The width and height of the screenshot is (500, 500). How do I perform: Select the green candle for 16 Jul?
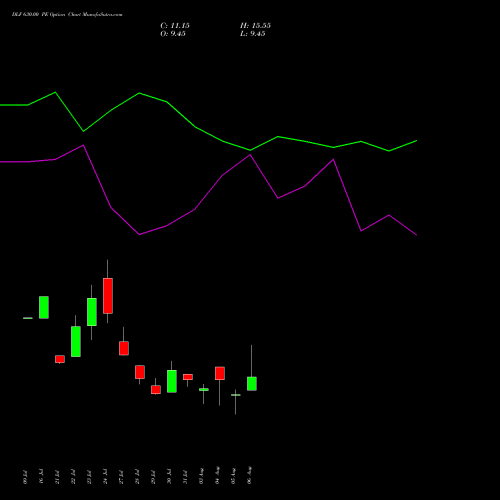(x=44, y=307)
